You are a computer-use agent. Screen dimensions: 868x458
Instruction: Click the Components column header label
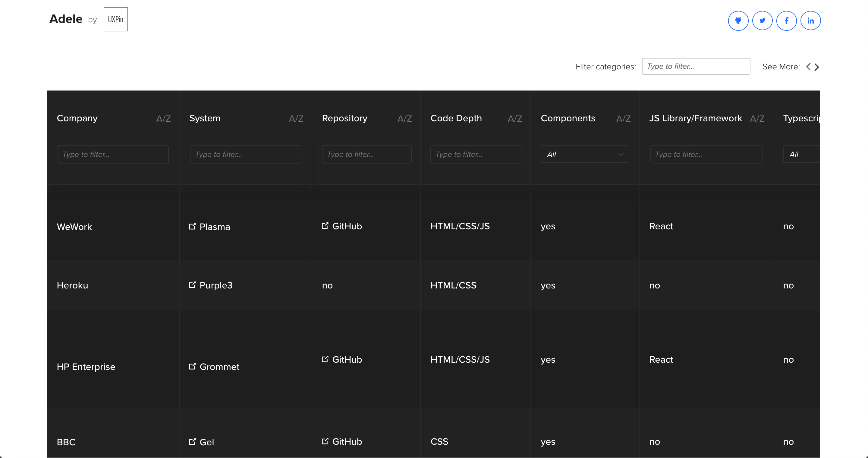pyautogui.click(x=568, y=118)
